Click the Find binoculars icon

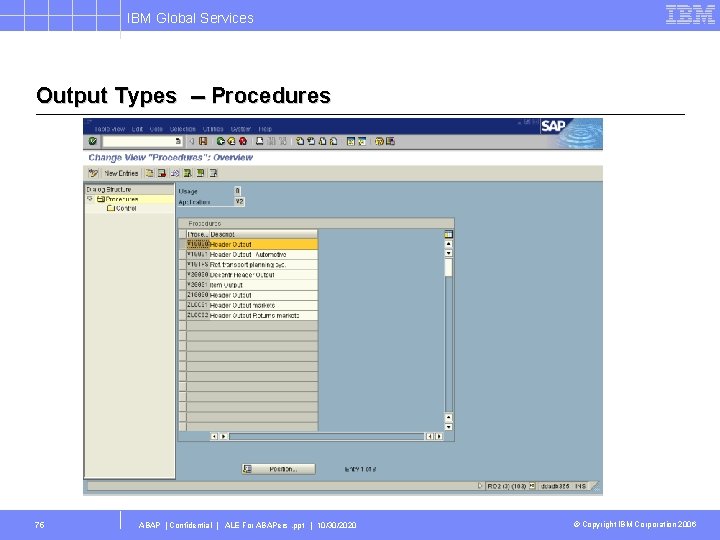[x=271, y=141]
